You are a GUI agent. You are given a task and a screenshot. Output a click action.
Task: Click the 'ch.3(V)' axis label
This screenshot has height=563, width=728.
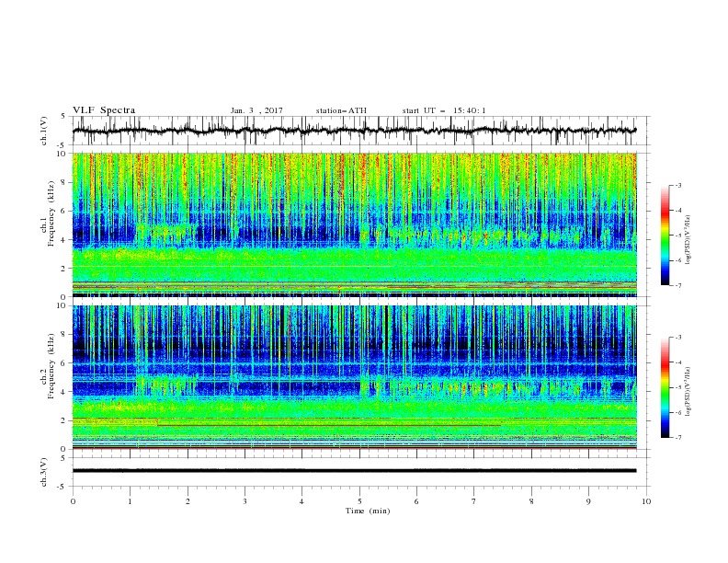[44, 472]
